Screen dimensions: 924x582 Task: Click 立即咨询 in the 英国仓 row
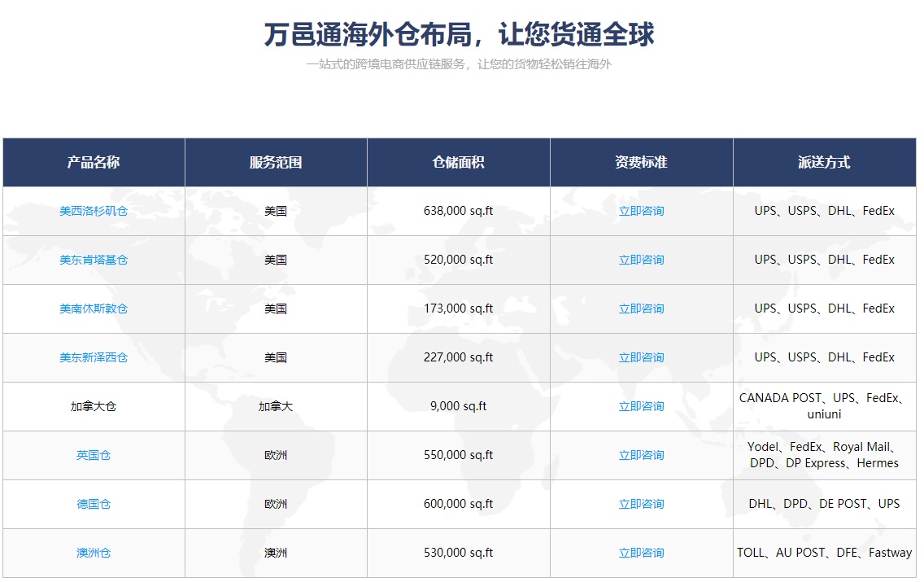tap(641, 455)
